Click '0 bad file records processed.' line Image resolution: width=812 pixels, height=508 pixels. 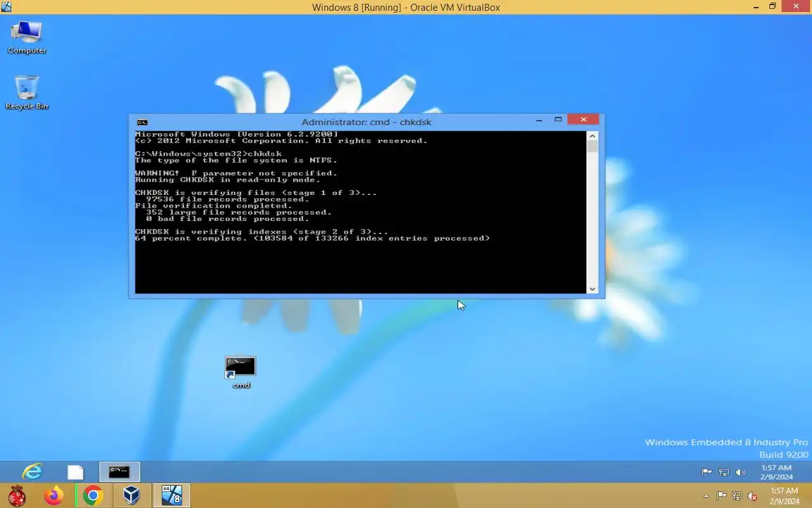coord(228,218)
